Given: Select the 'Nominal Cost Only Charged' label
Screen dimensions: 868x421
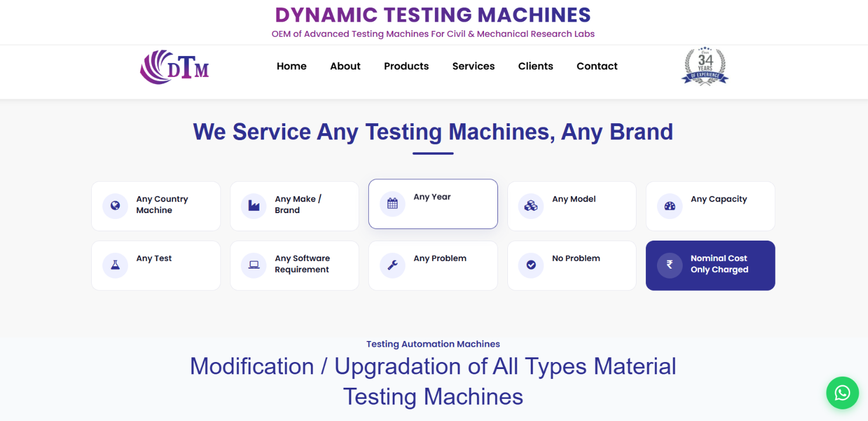Looking at the screenshot, I should click(720, 264).
